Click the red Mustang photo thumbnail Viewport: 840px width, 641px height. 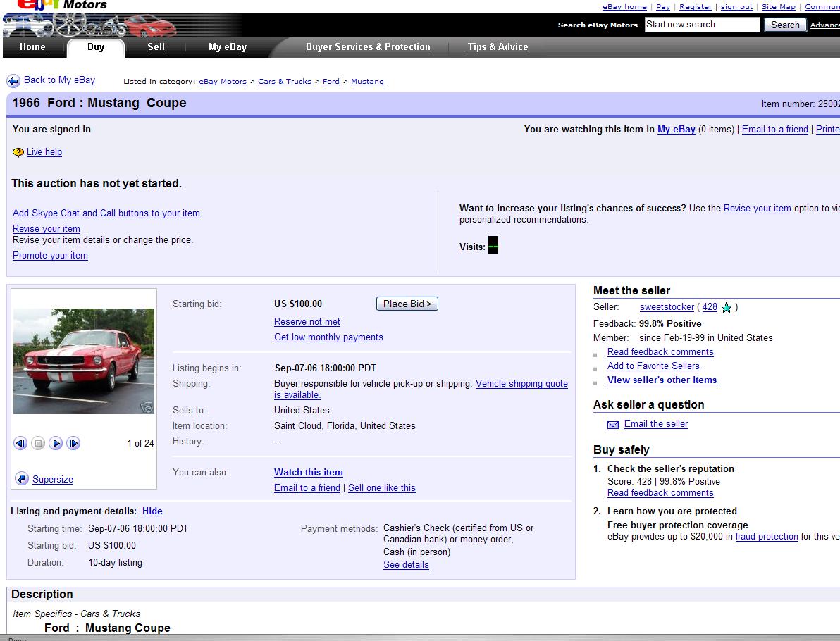click(84, 361)
